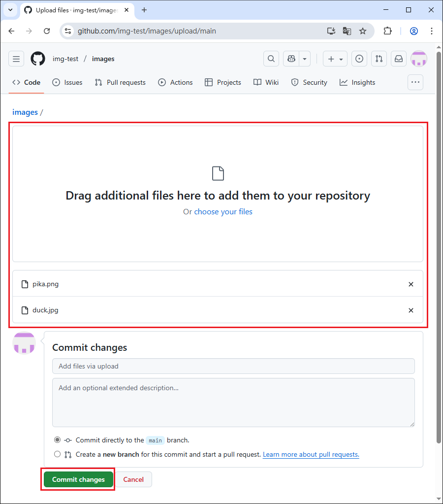This screenshot has height=504, width=443.
Task: Open the navigation sidebar with the hamburger icon
Action: [16, 59]
